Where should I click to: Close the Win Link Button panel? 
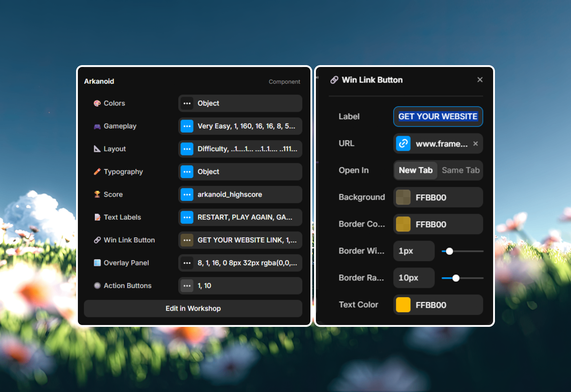(x=480, y=80)
